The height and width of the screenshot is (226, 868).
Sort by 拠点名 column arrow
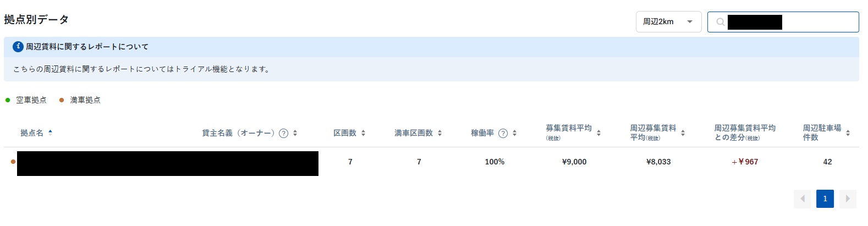point(50,133)
